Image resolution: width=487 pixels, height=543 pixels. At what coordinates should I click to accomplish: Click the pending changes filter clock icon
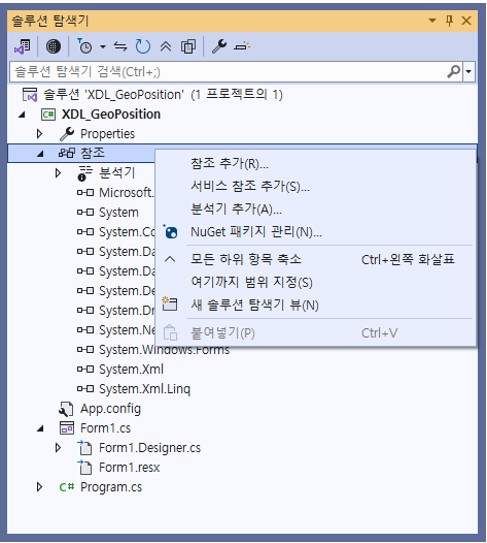[85, 46]
